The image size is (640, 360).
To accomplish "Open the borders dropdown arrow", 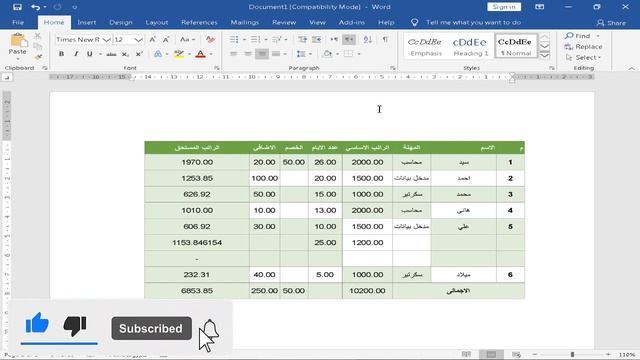I will tap(359, 54).
